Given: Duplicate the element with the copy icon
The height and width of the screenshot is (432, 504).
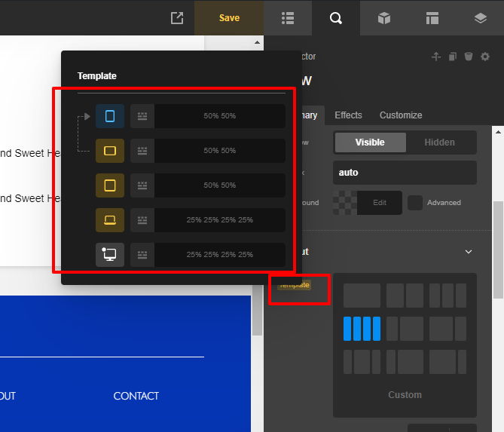Looking at the screenshot, I should click(452, 57).
